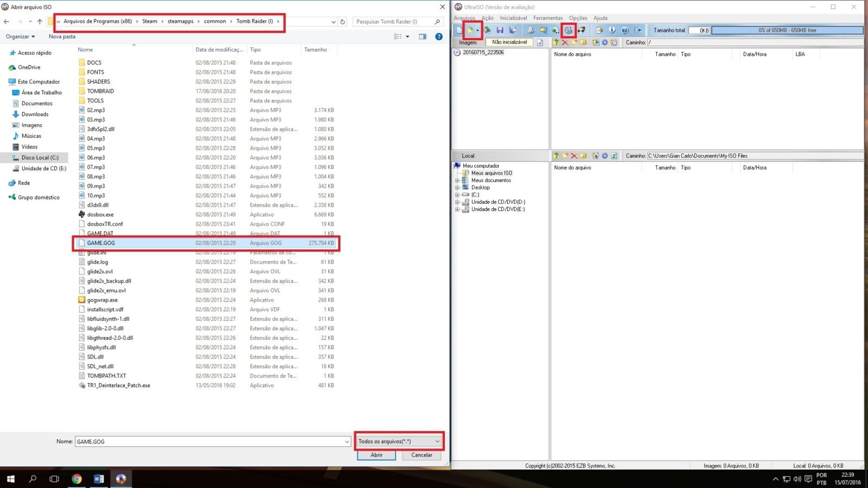Click the Open ISO file toolbar icon
The image size is (868, 488).
click(470, 30)
